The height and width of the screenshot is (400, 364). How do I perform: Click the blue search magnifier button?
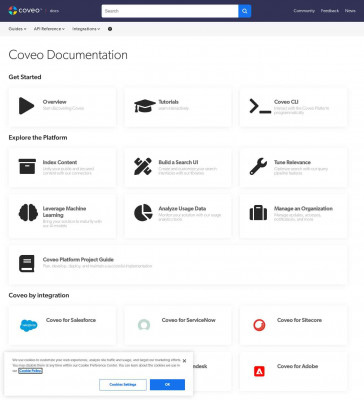coord(245,11)
